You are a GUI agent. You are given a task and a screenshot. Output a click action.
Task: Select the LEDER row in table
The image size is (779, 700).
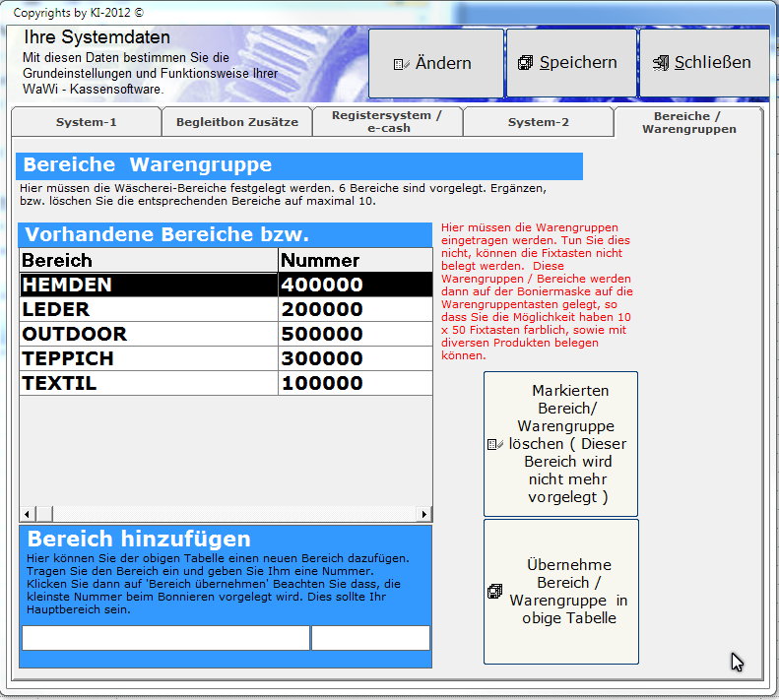tap(227, 309)
